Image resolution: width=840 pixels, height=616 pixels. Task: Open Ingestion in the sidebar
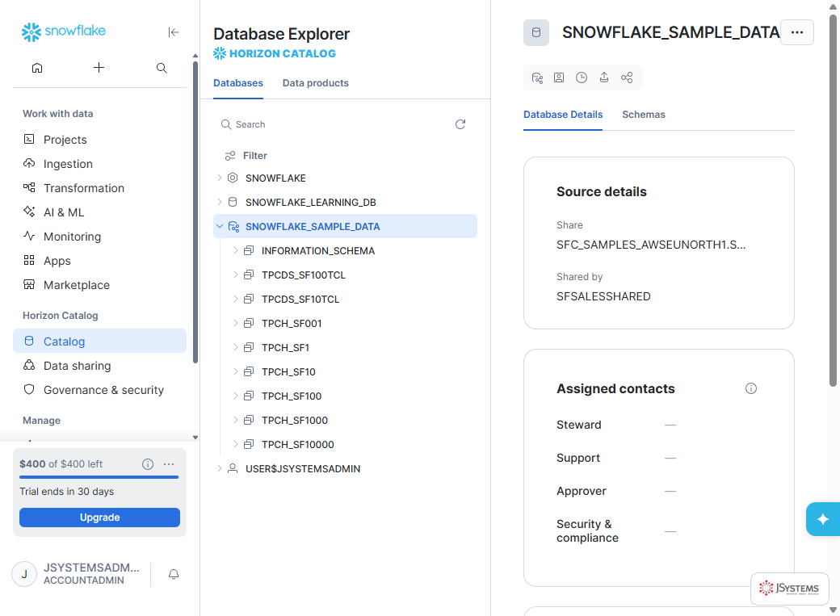tap(99, 163)
